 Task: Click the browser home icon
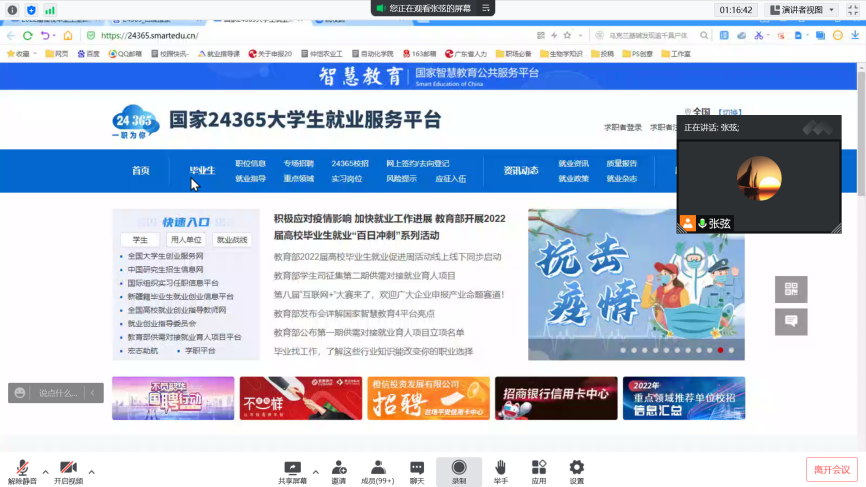[x=68, y=35]
